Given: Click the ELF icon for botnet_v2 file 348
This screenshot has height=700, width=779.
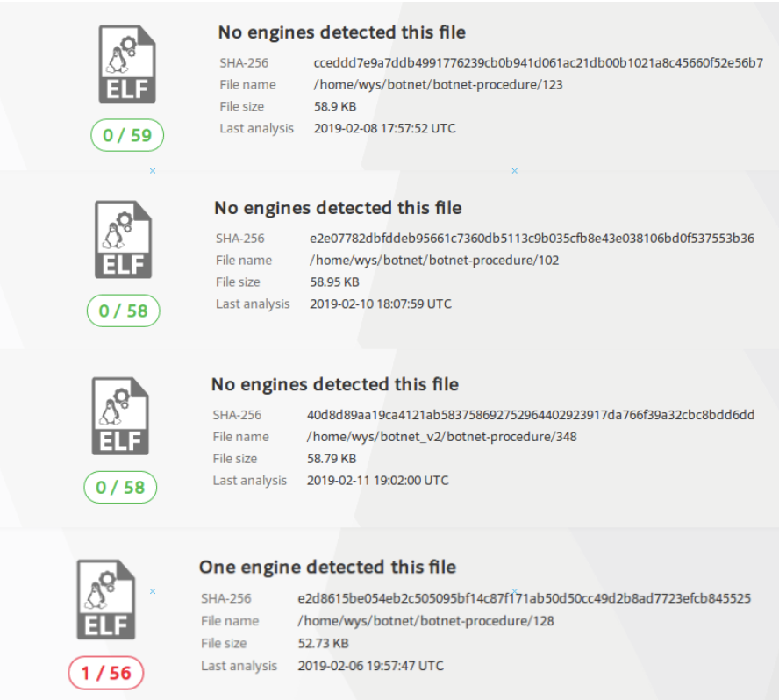Looking at the screenshot, I should coord(120,416).
